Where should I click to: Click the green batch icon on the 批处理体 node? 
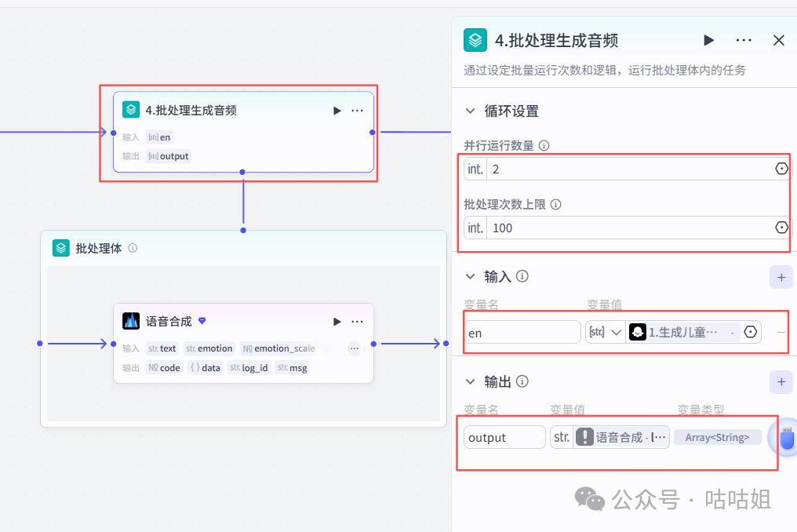[60, 248]
